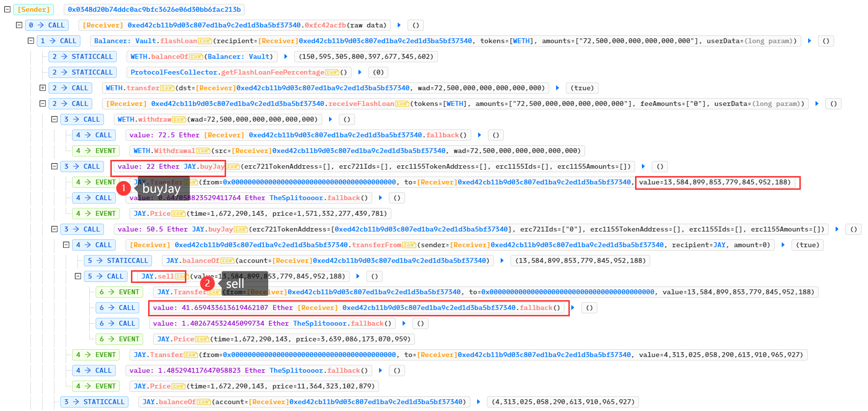Click (true) result on WETH.transfer row
This screenshot has height=411, width=868.
(582, 88)
